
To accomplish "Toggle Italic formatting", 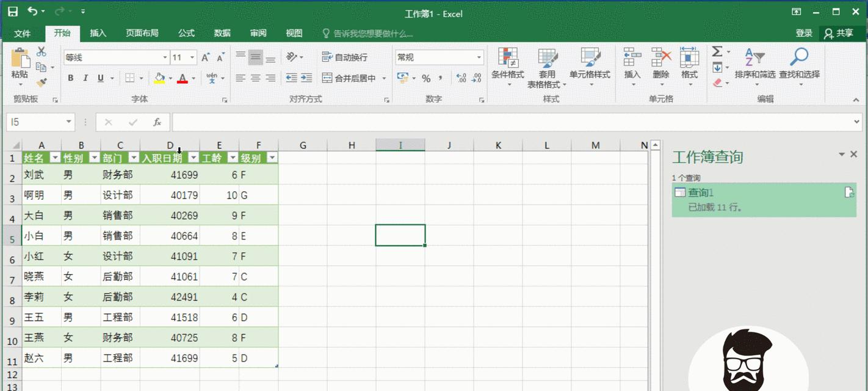I will [x=85, y=78].
